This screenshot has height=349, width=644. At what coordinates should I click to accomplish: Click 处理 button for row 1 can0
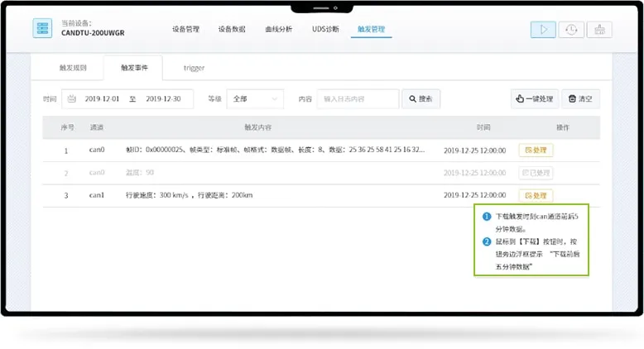click(536, 151)
